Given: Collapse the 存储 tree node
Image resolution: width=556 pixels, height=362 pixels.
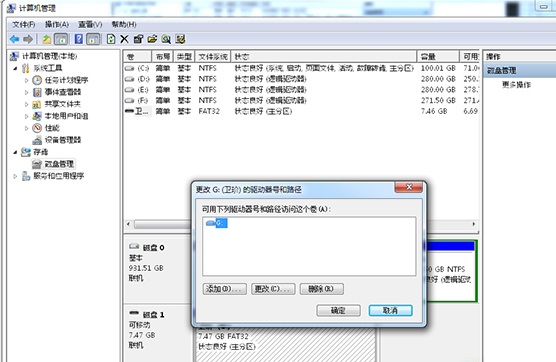Looking at the screenshot, I should pyautogui.click(x=15, y=152).
